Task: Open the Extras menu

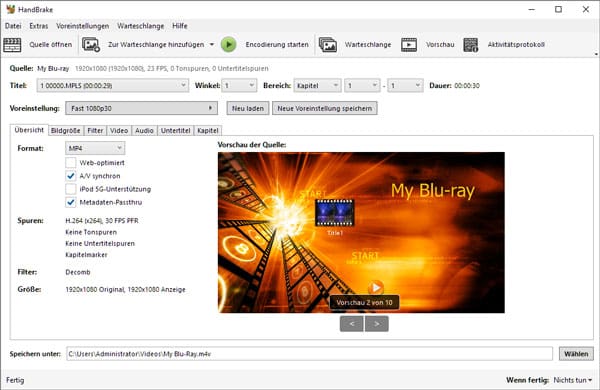Action: point(39,26)
